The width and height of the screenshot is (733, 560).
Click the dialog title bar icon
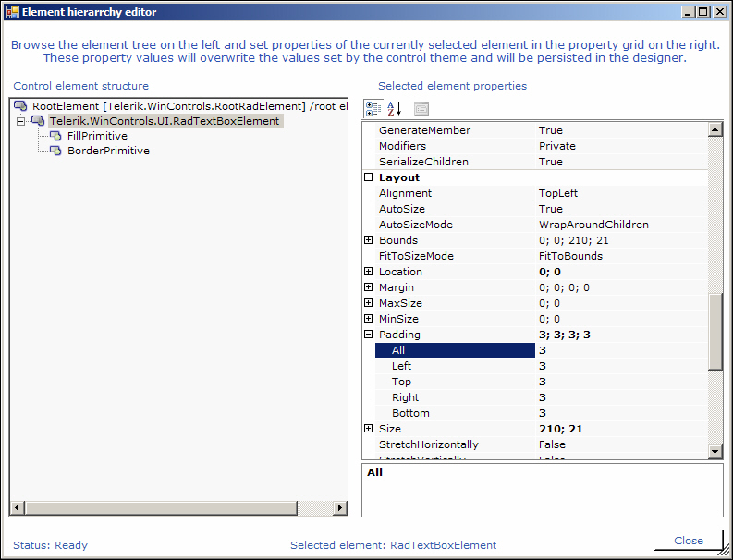pyautogui.click(x=13, y=12)
